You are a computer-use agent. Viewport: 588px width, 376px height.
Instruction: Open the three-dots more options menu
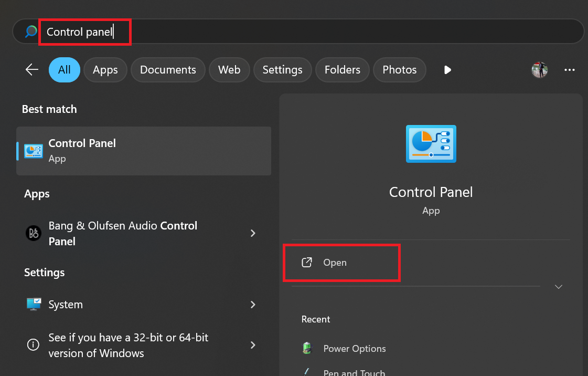(x=570, y=70)
